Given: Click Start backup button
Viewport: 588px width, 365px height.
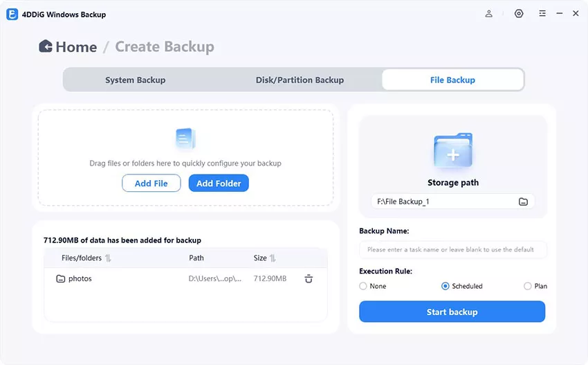Looking at the screenshot, I should pyautogui.click(x=452, y=312).
